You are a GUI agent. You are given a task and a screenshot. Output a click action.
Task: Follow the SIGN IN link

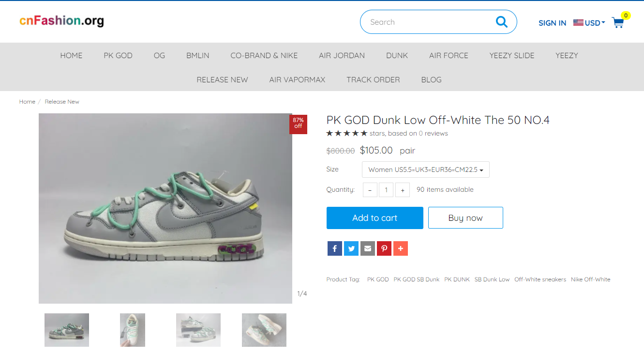click(552, 23)
